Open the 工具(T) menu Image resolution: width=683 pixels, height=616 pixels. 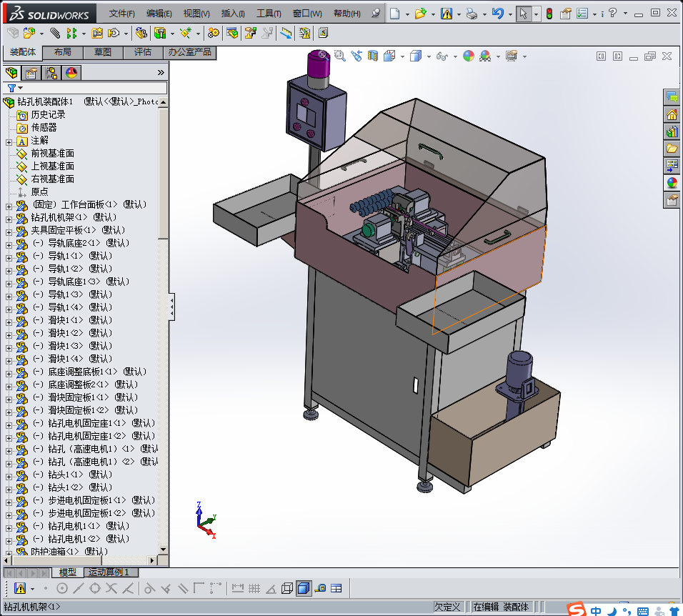[269, 14]
